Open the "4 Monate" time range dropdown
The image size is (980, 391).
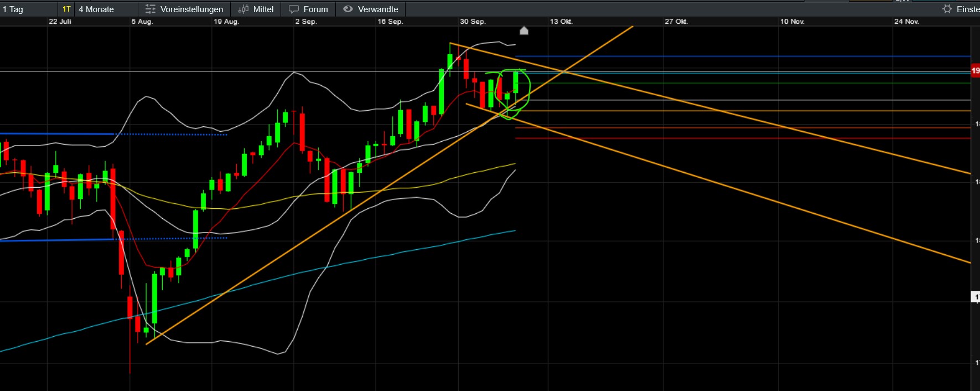106,9
